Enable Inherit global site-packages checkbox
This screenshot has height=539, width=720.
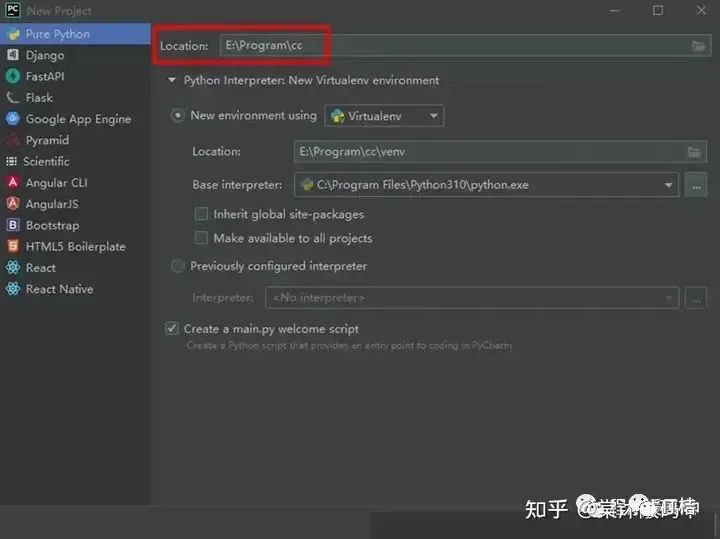[x=201, y=214]
